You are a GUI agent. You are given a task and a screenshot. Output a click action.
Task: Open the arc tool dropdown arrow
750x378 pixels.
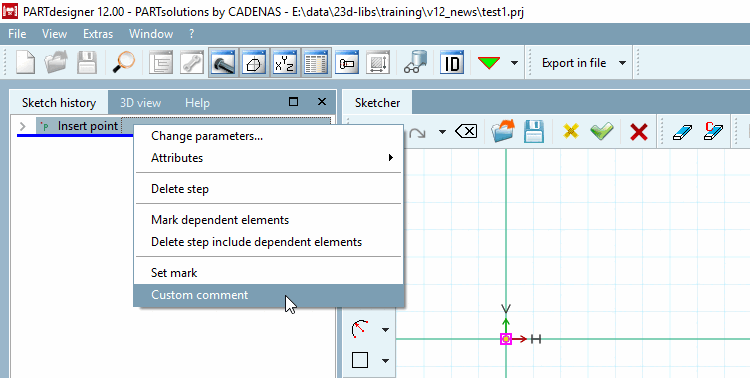pos(385,330)
